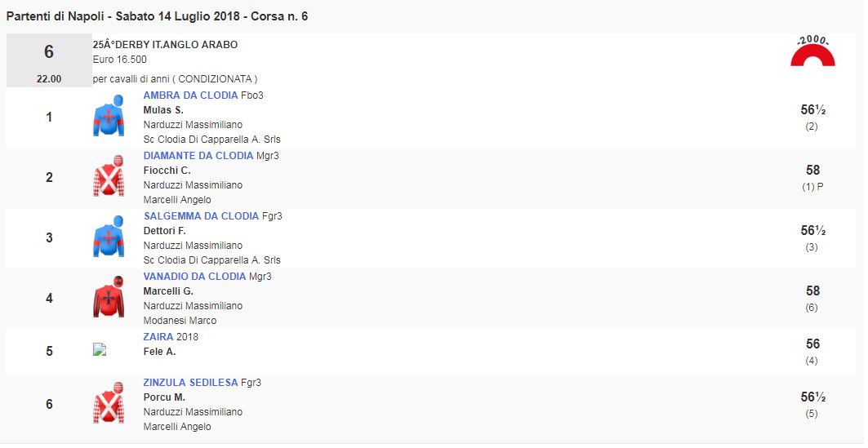Click the 25° Derby IT. Anglo Arabo title
Image resolution: width=868 pixels, height=448 pixels.
point(165,45)
